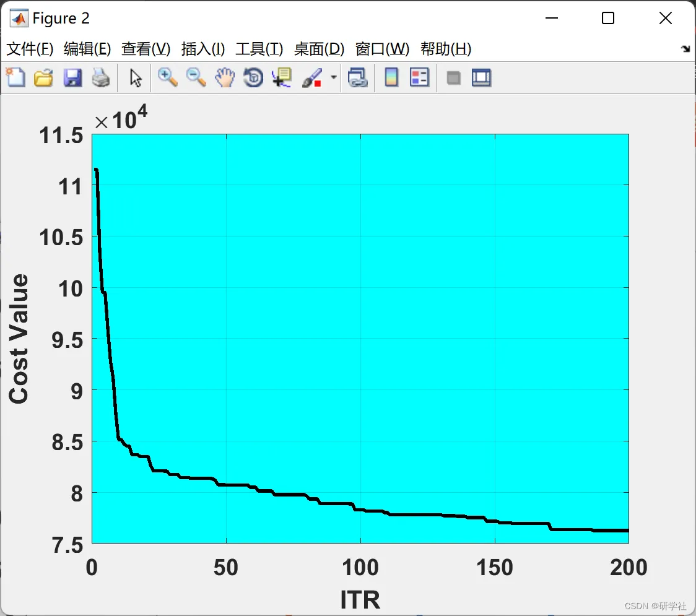Click the Cost Value y-axis label
The height and width of the screenshot is (616, 696).
(x=19, y=339)
